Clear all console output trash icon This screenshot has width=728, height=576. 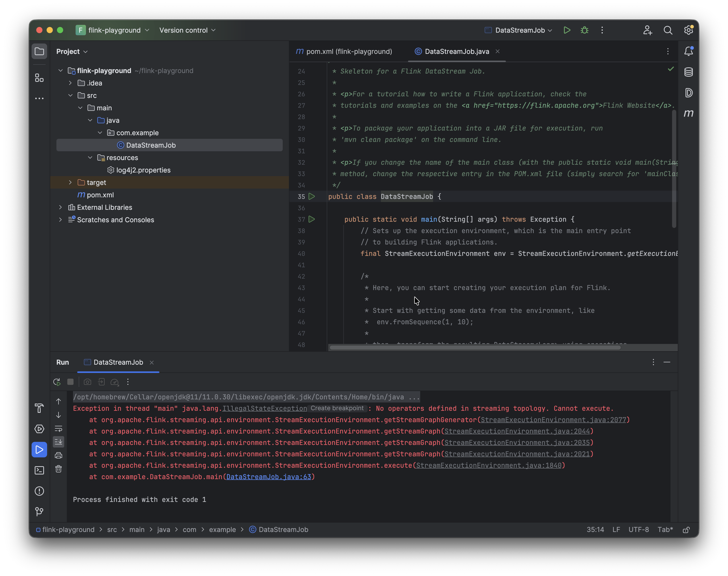(58, 469)
